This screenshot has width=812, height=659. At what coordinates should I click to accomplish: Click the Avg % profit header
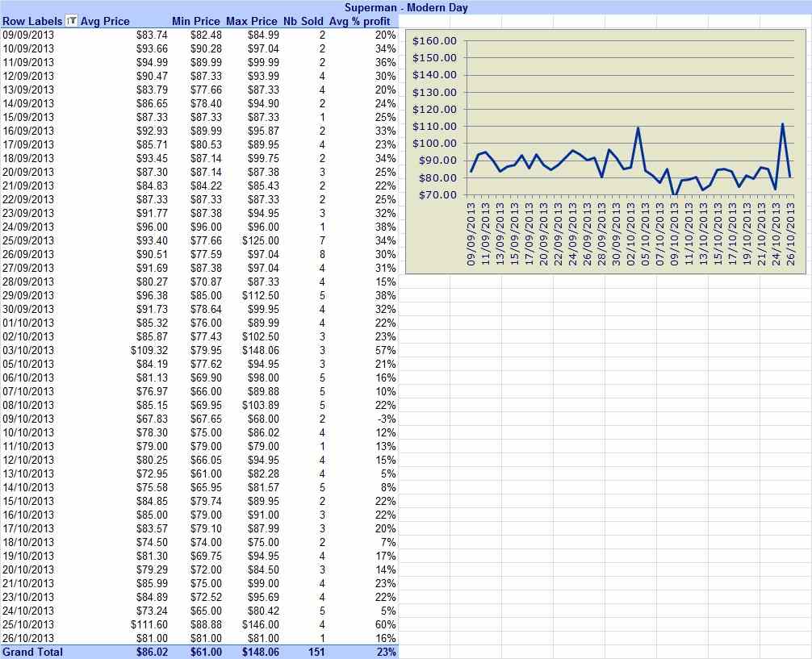359,21
